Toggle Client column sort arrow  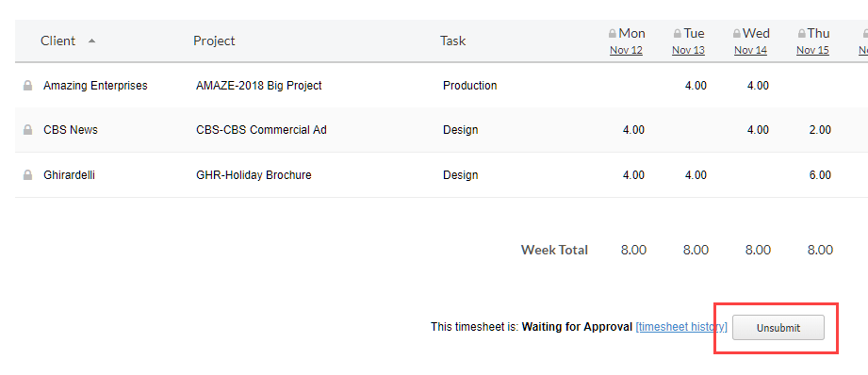(x=92, y=41)
